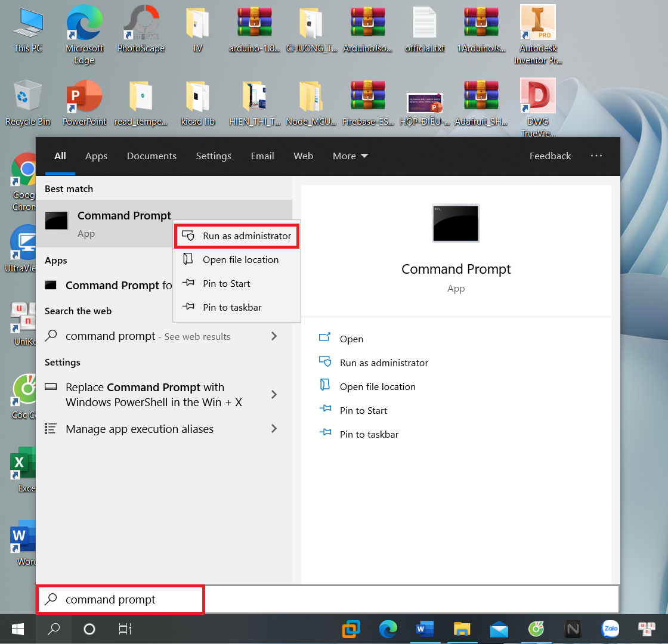Image resolution: width=668 pixels, height=644 pixels.
Task: Expand the web results chevron for command prompt
Action: click(x=274, y=336)
